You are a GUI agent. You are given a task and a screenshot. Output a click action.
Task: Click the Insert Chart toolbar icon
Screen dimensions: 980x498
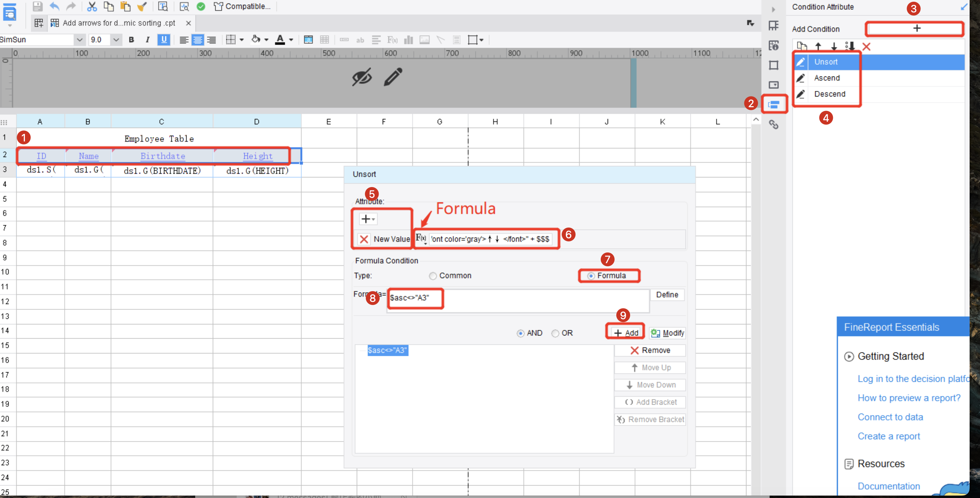point(408,39)
